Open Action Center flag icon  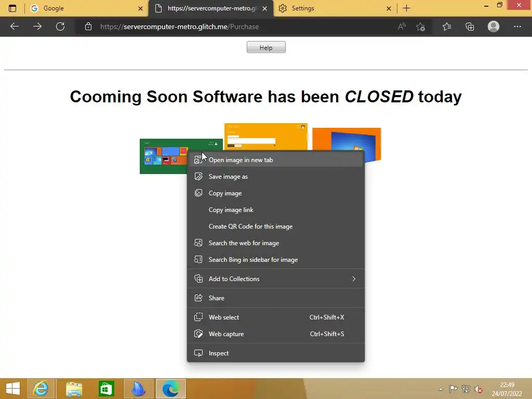click(453, 389)
